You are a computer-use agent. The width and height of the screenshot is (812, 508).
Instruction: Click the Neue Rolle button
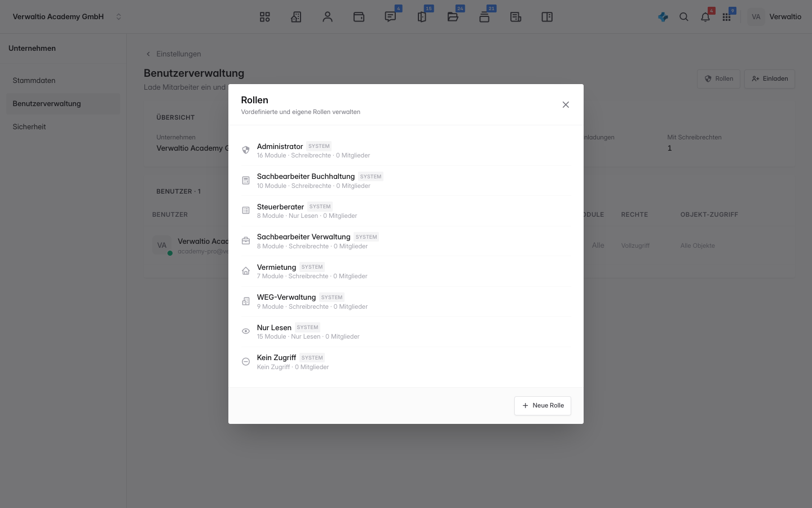[542, 405]
